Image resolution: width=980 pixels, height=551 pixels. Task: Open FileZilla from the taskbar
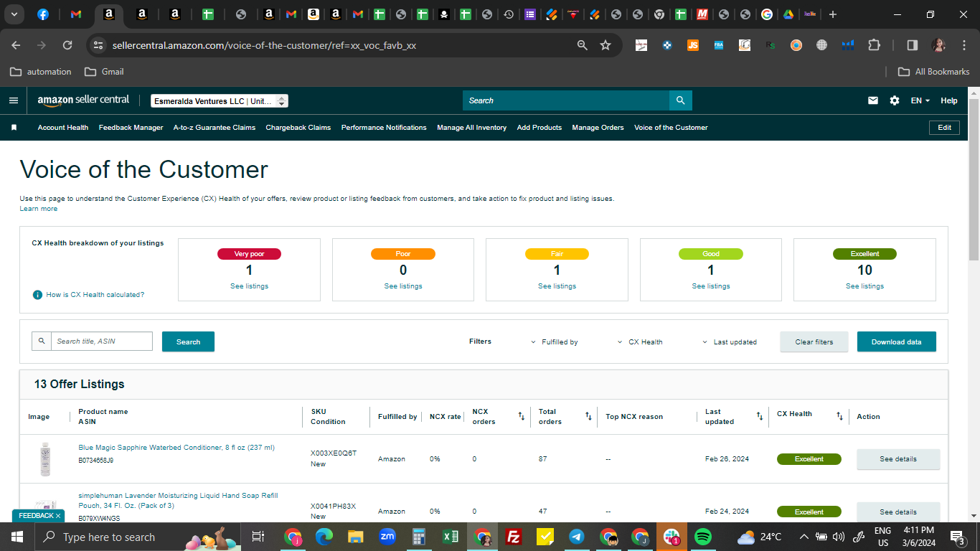(514, 537)
